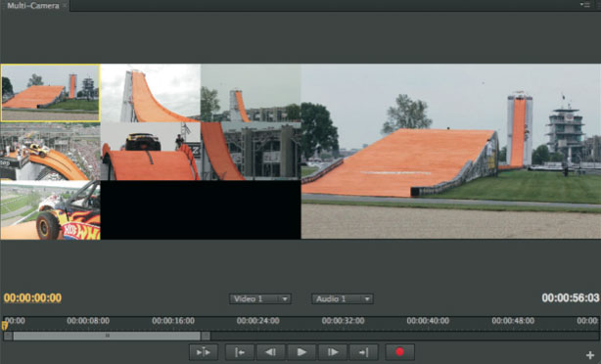This screenshot has width=601, height=364.
Task: Choose the truck atop ramp camera angle
Action: 151,152
